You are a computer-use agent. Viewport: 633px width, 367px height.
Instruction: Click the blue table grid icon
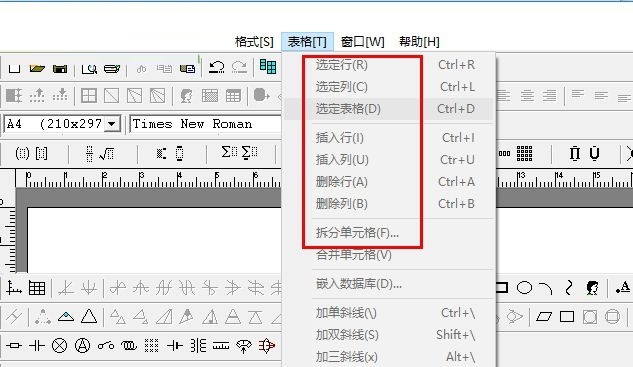(268, 67)
